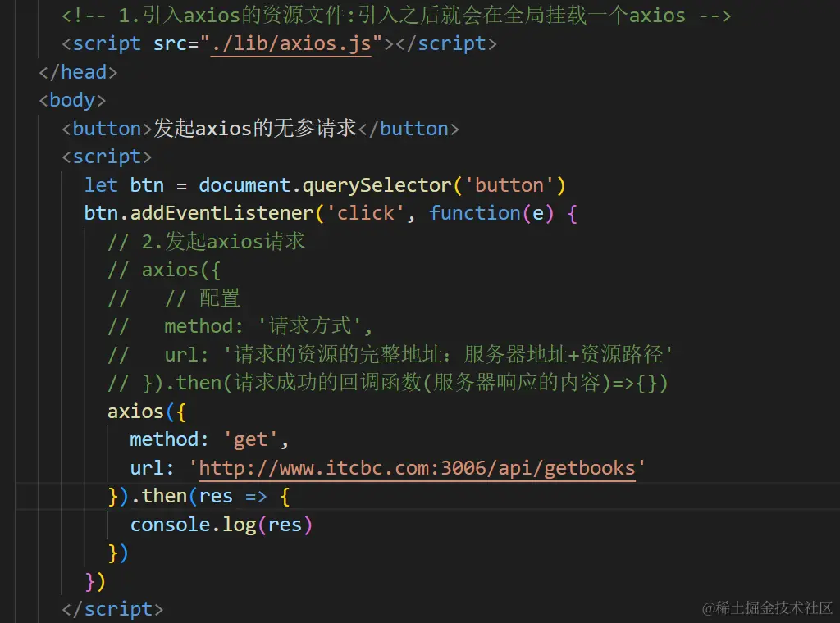
Task: Place cursor on the querySelector call
Action: click(377, 186)
